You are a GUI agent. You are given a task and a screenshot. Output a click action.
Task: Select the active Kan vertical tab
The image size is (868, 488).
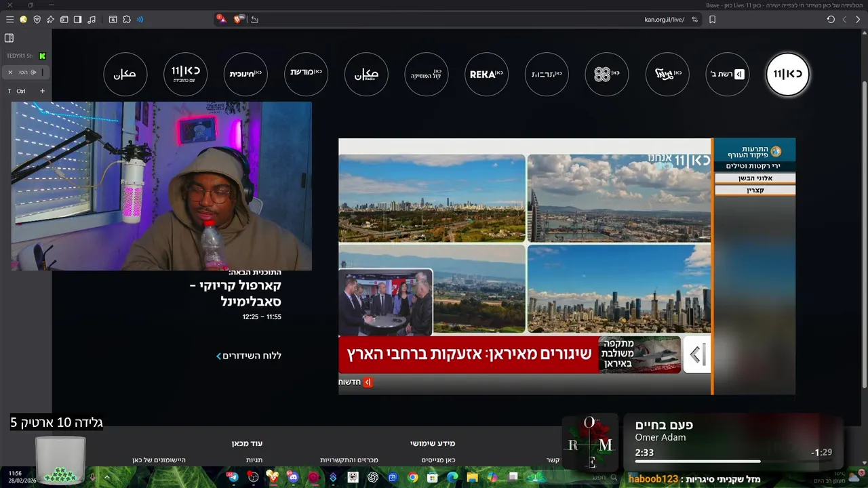point(27,72)
